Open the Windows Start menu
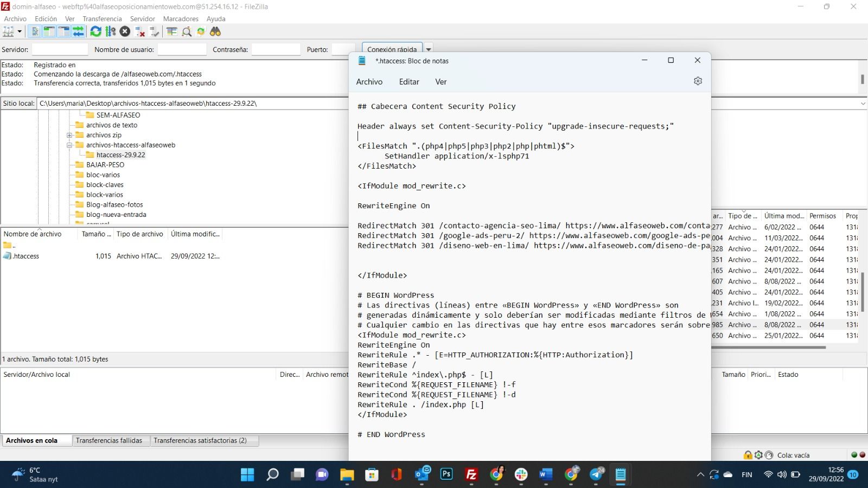This screenshot has height=488, width=868. 247,474
